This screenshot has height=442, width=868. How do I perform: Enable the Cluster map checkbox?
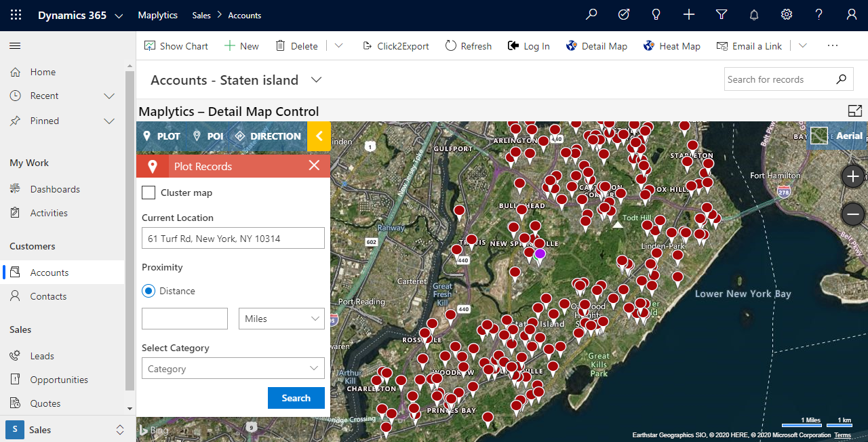149,193
